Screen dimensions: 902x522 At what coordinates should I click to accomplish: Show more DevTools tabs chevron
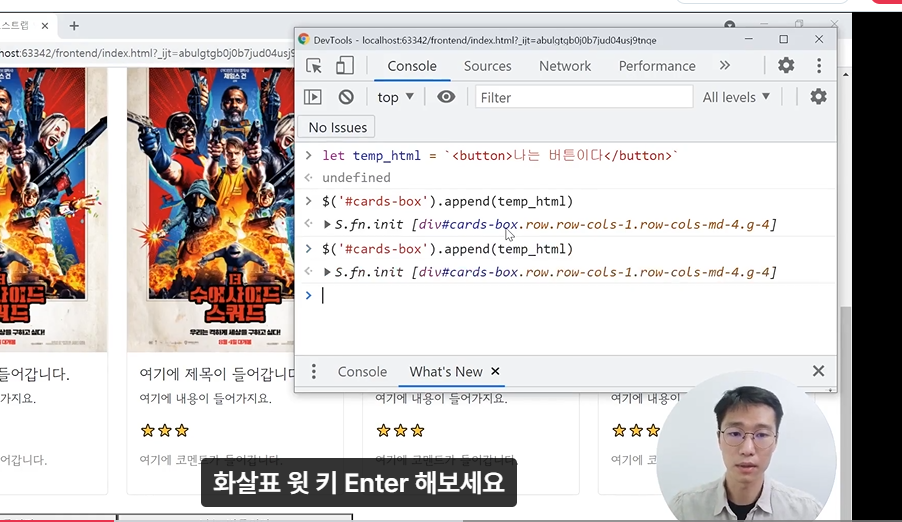tap(725, 66)
